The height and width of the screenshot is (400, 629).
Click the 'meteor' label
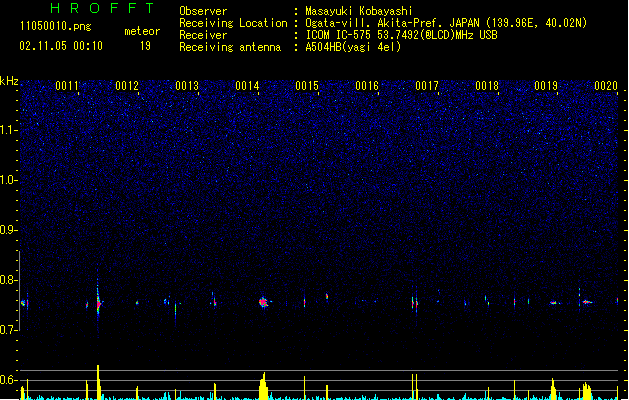coord(142,31)
